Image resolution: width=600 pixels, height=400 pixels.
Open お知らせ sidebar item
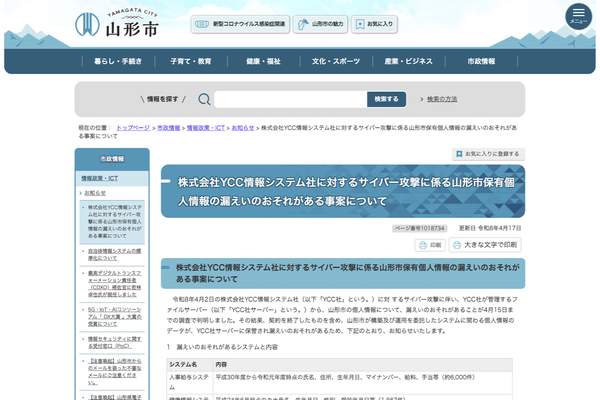pos(95,193)
